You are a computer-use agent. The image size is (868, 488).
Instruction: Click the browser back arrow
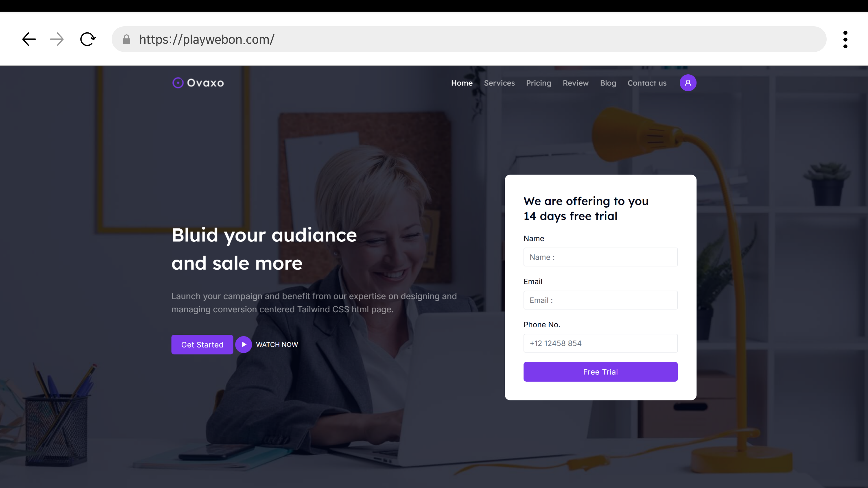point(29,39)
